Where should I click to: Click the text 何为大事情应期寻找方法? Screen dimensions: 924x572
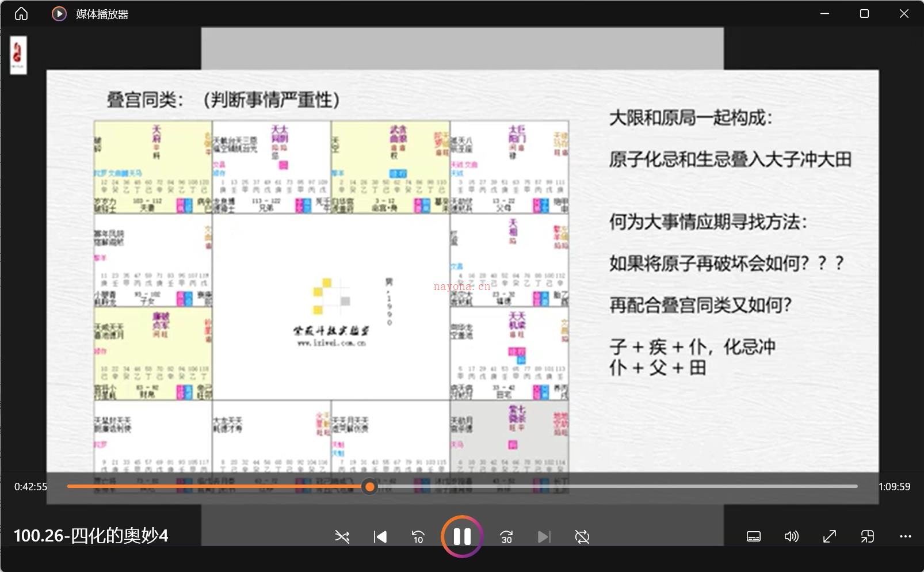708,222
